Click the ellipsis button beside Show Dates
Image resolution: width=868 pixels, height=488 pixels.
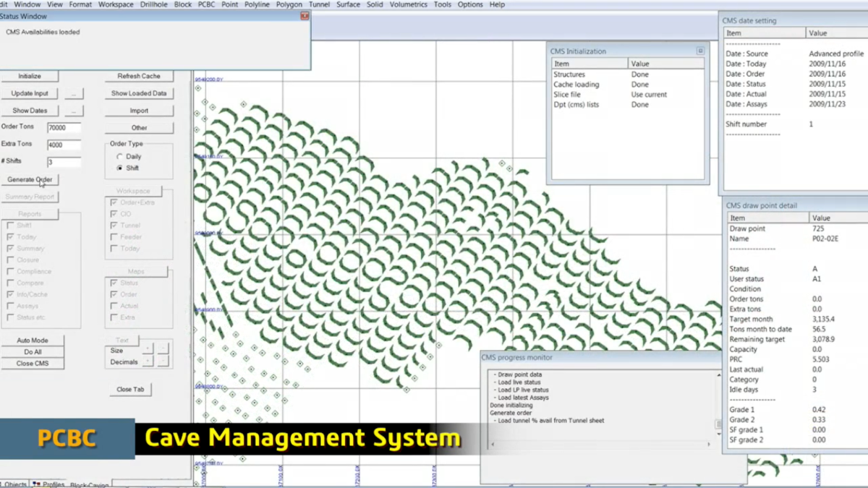(74, 111)
